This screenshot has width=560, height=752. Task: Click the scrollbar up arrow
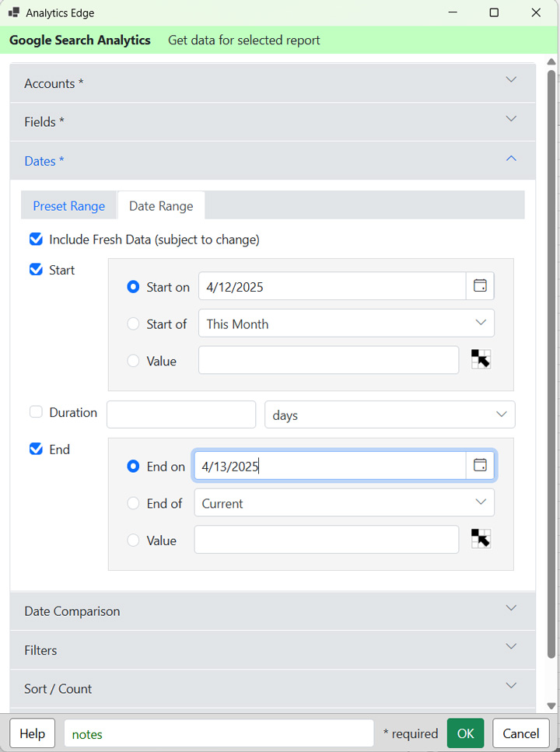(x=551, y=62)
